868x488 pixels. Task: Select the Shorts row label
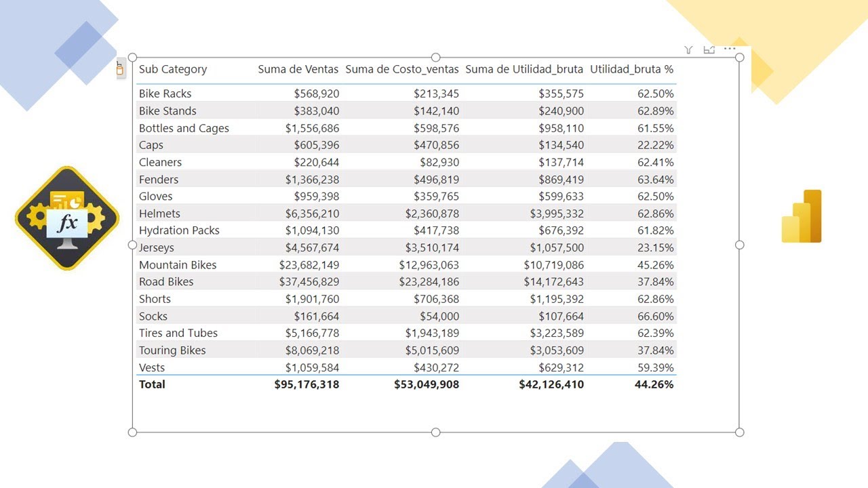(x=155, y=299)
